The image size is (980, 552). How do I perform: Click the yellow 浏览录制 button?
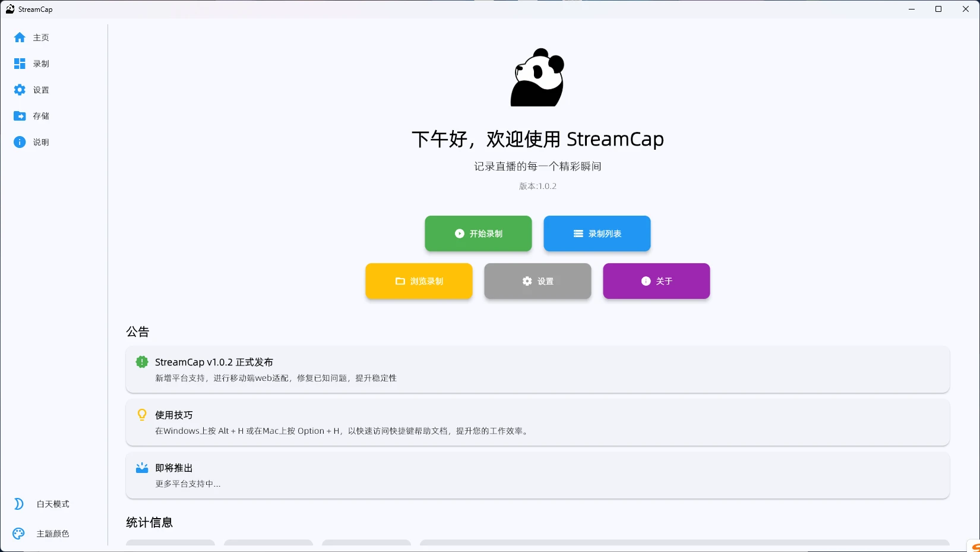pyautogui.click(x=419, y=281)
